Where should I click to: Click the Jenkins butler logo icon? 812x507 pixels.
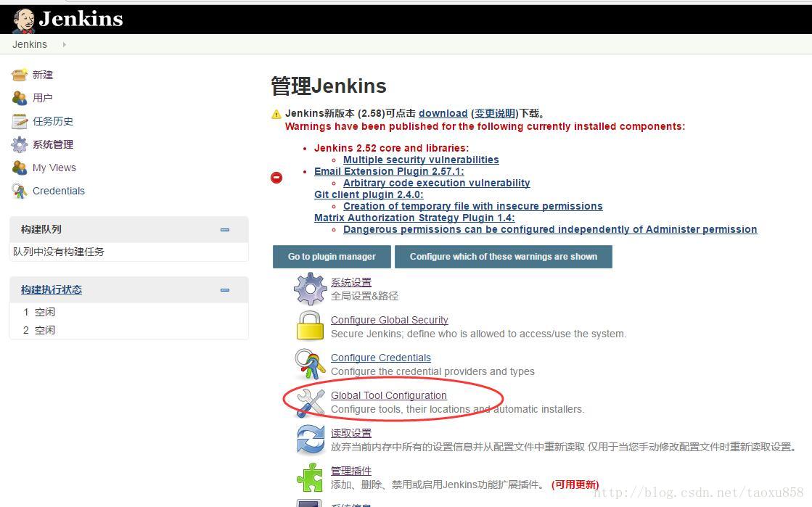tap(24, 20)
